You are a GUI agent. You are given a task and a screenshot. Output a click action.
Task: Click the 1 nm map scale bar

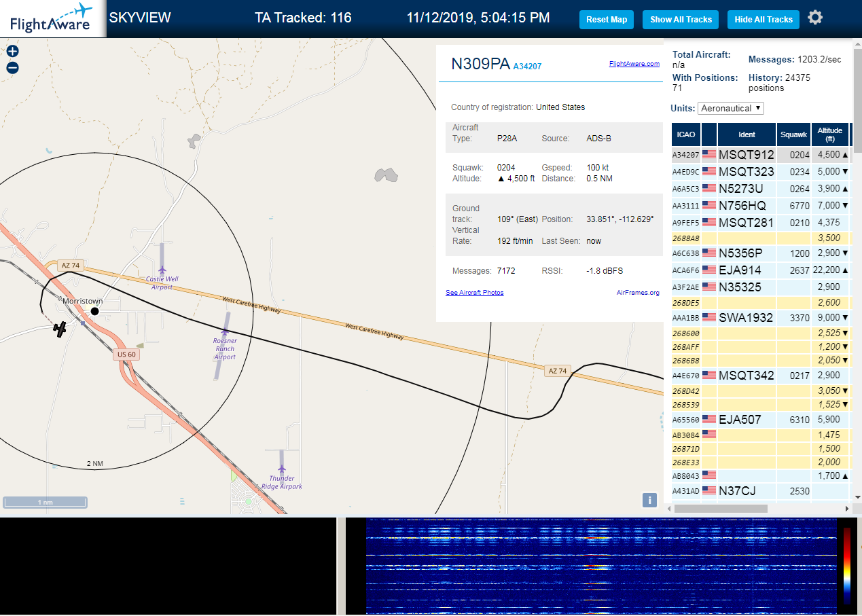coord(45,503)
